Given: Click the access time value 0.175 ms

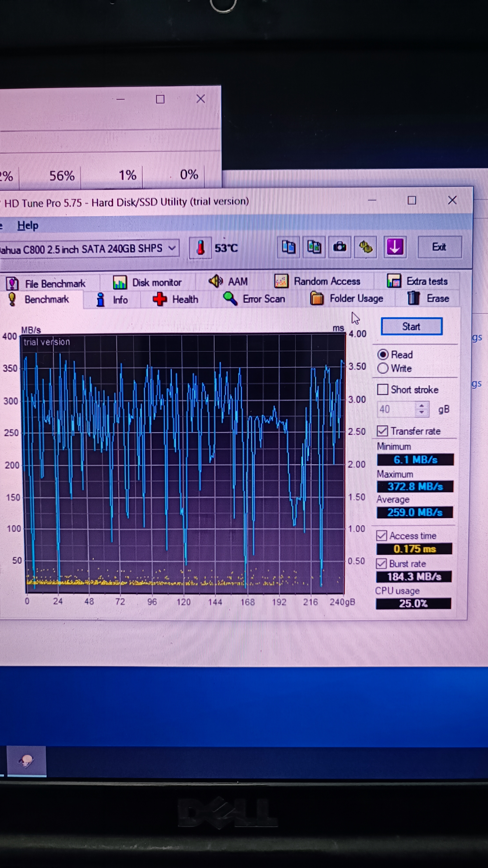Looking at the screenshot, I should 414,549.
